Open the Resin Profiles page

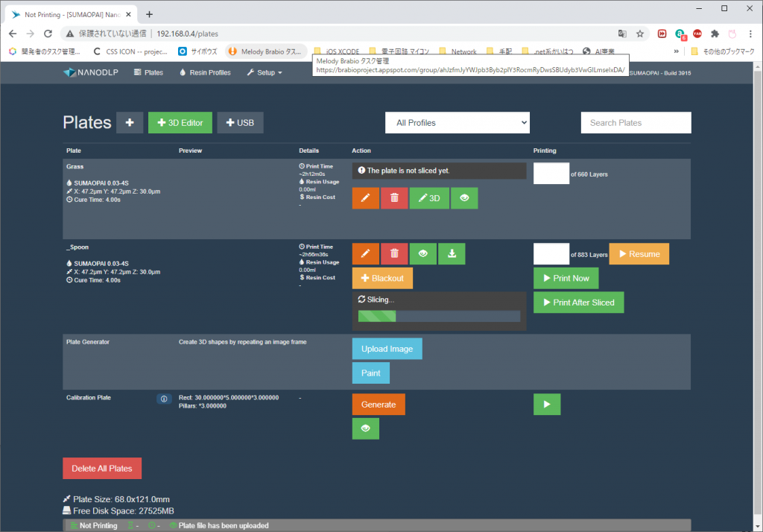pos(205,72)
